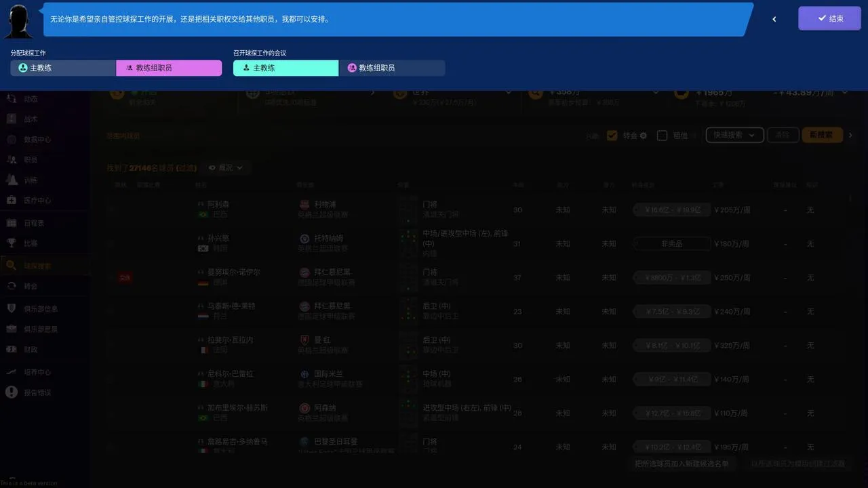This screenshot has height=488, width=868.
Task: Open player 拉斐尔·瓦拉内
Action: (230, 340)
